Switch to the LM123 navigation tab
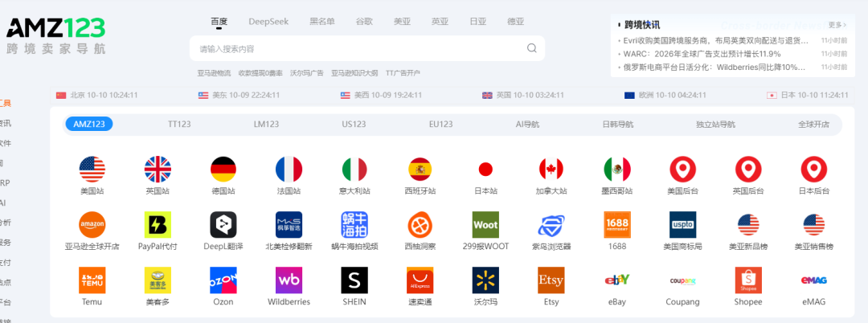This screenshot has height=323, width=868. (266, 124)
